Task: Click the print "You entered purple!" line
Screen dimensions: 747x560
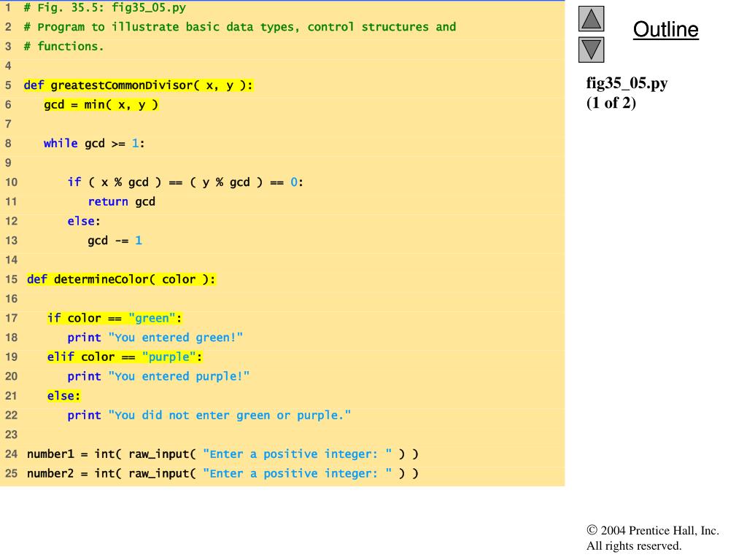Action: pos(158,377)
